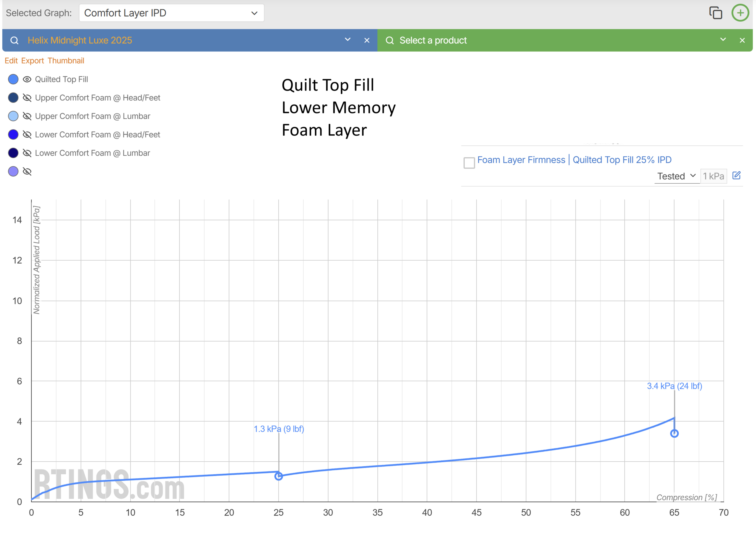
Task: Check the Foam Layer Firmness checkbox
Action: [x=469, y=163]
